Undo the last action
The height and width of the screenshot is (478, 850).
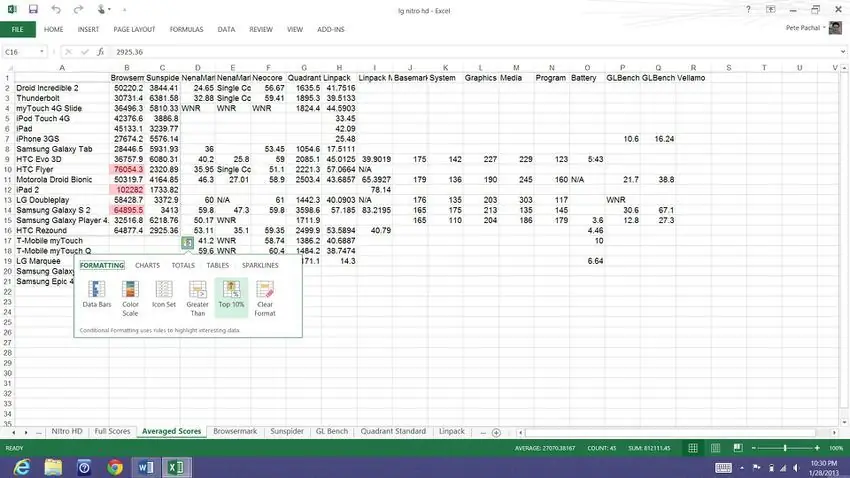coord(56,9)
